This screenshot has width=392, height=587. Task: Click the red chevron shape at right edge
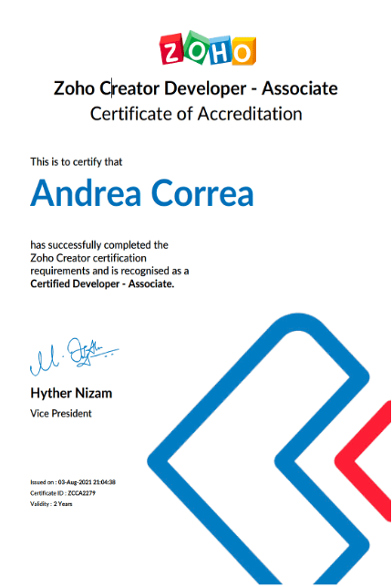[x=363, y=461]
